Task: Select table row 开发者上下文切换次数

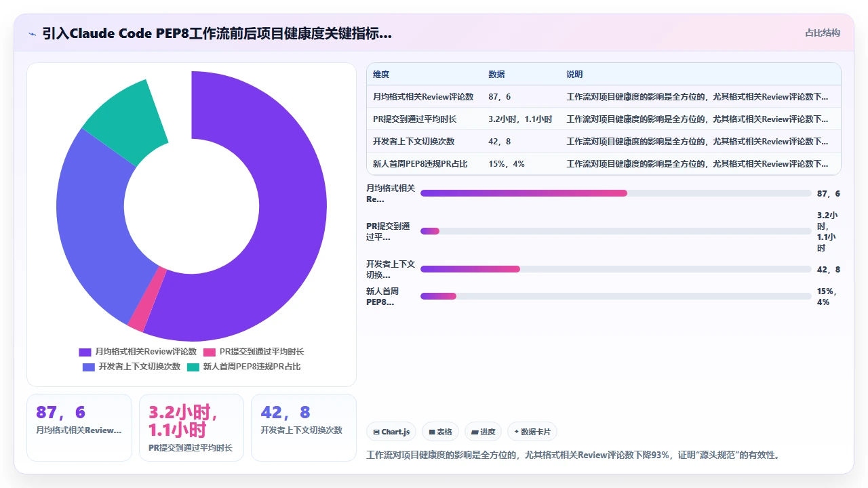Action: [x=604, y=142]
